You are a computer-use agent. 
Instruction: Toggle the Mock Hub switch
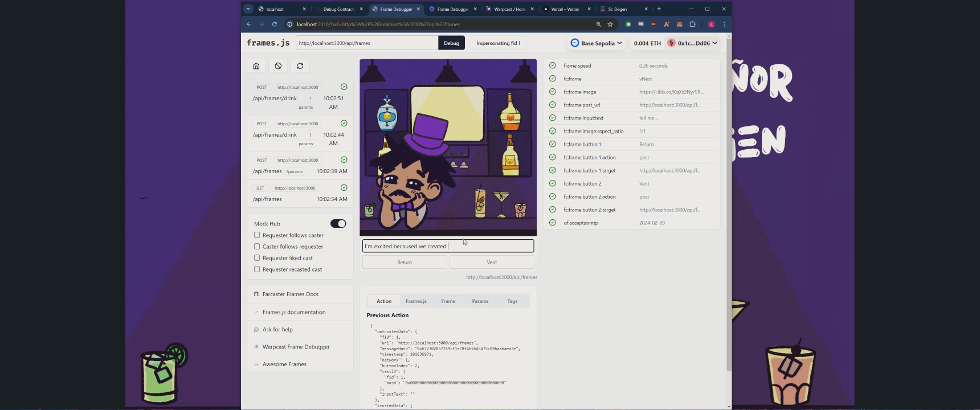click(338, 224)
